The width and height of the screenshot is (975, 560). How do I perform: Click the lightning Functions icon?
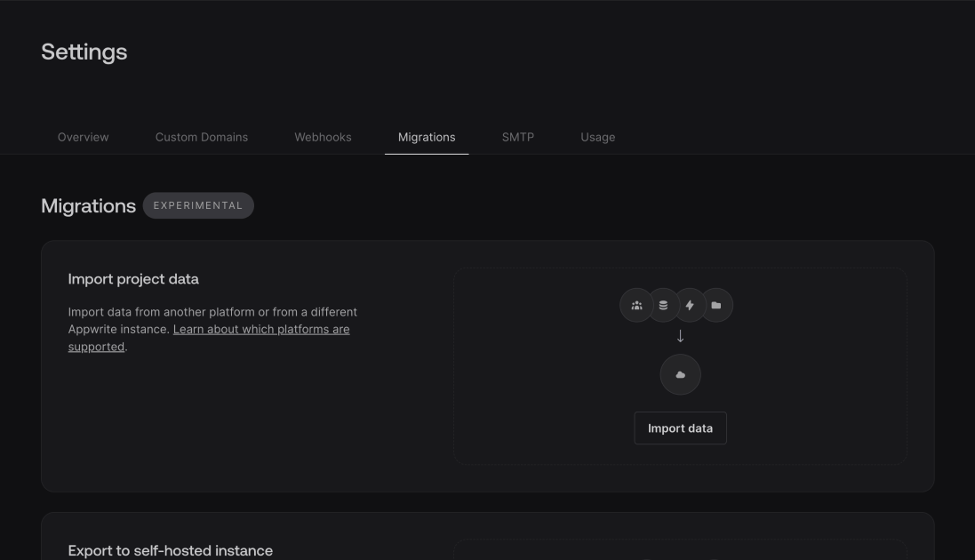(x=690, y=305)
